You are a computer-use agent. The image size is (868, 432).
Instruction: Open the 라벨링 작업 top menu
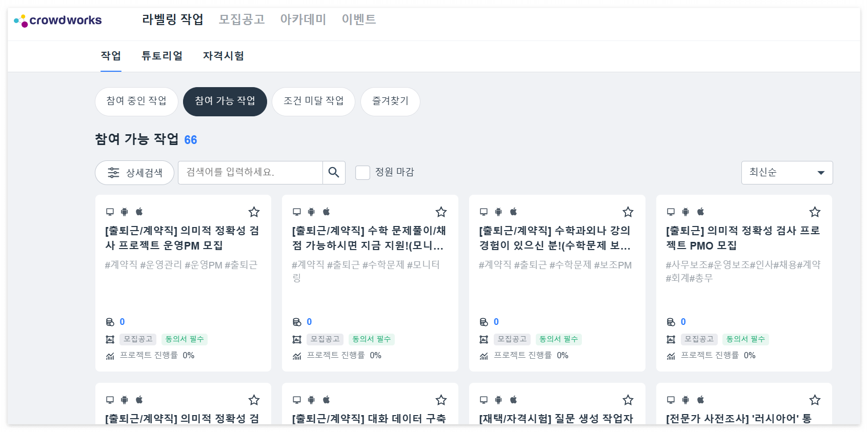click(x=173, y=19)
